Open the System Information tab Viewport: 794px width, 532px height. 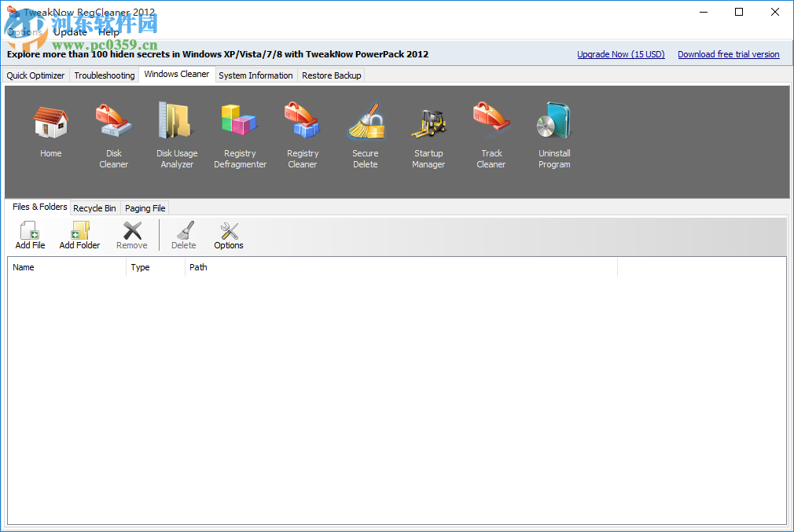[x=255, y=75]
